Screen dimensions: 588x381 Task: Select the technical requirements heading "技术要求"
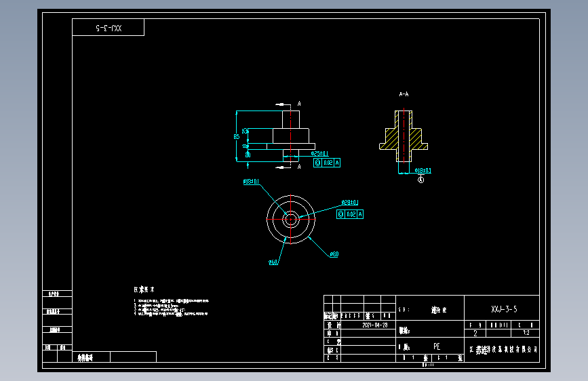[144, 289]
